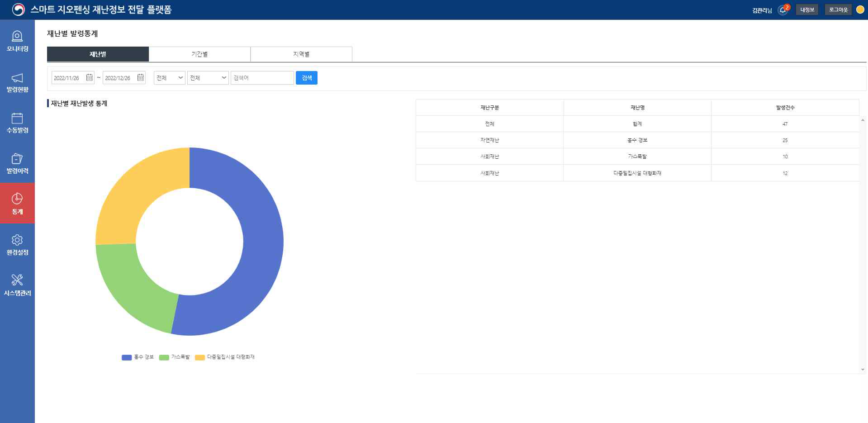Click the count value 10
868x423 pixels.
[785, 157]
